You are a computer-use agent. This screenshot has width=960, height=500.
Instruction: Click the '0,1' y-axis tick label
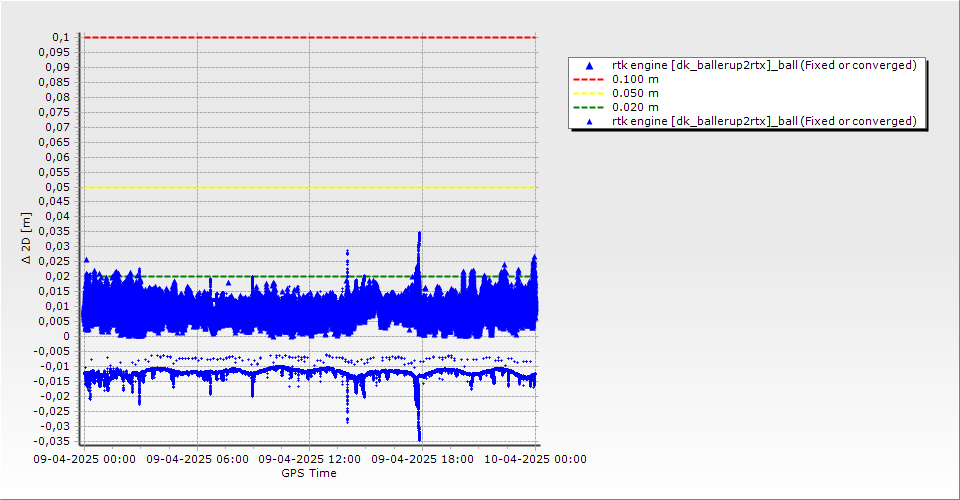point(61,37)
